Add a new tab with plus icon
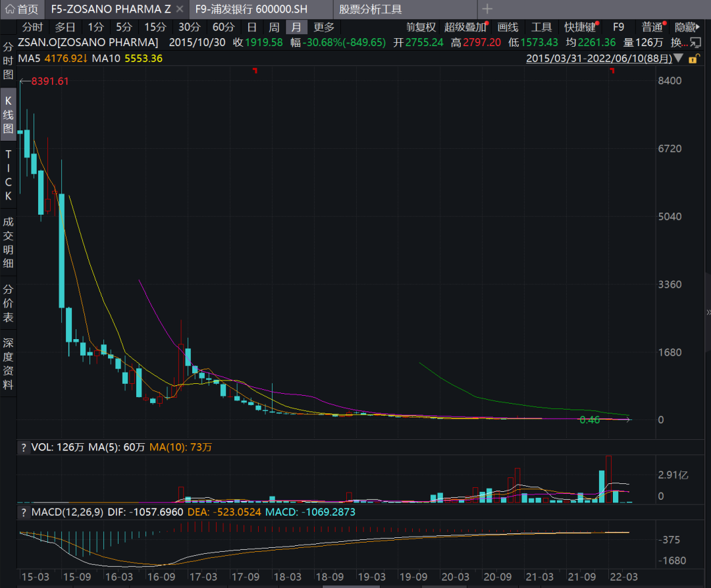Viewport: 711px width, 588px height. click(487, 9)
